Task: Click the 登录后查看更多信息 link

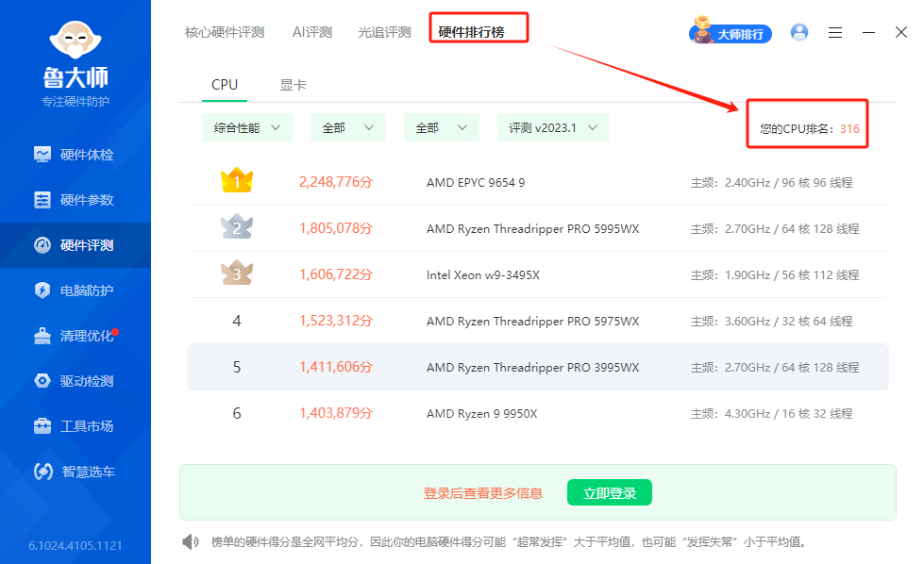Action: [483, 493]
